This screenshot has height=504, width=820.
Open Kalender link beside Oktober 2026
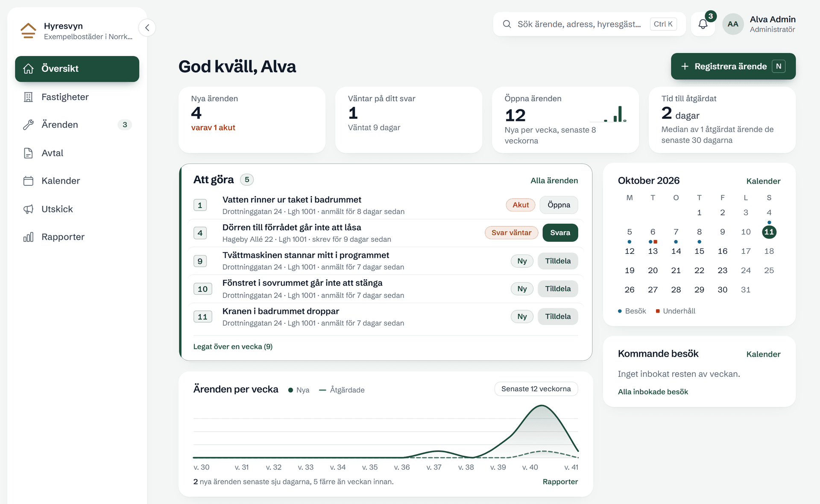(763, 181)
